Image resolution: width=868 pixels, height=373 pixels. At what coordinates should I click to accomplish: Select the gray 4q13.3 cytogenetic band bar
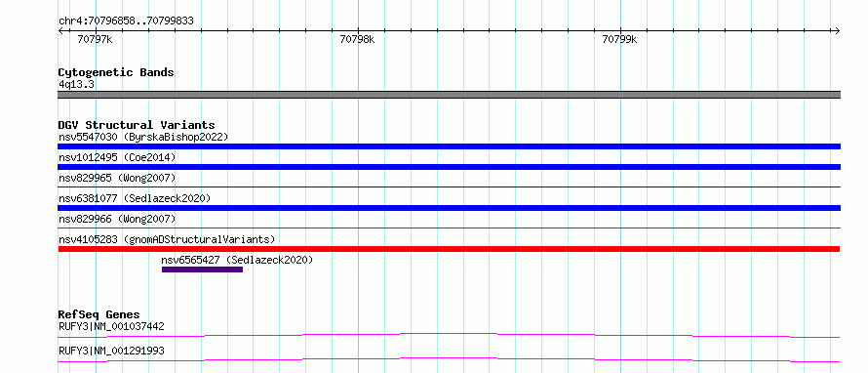(449, 95)
